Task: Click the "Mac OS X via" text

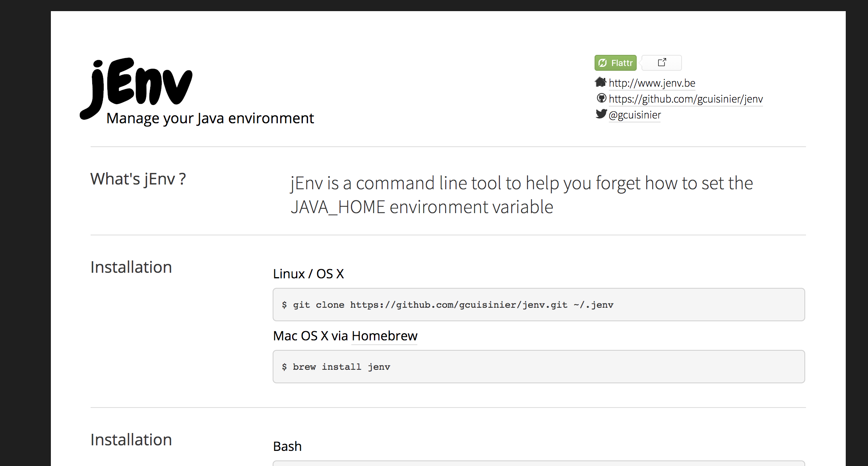Action: point(310,336)
